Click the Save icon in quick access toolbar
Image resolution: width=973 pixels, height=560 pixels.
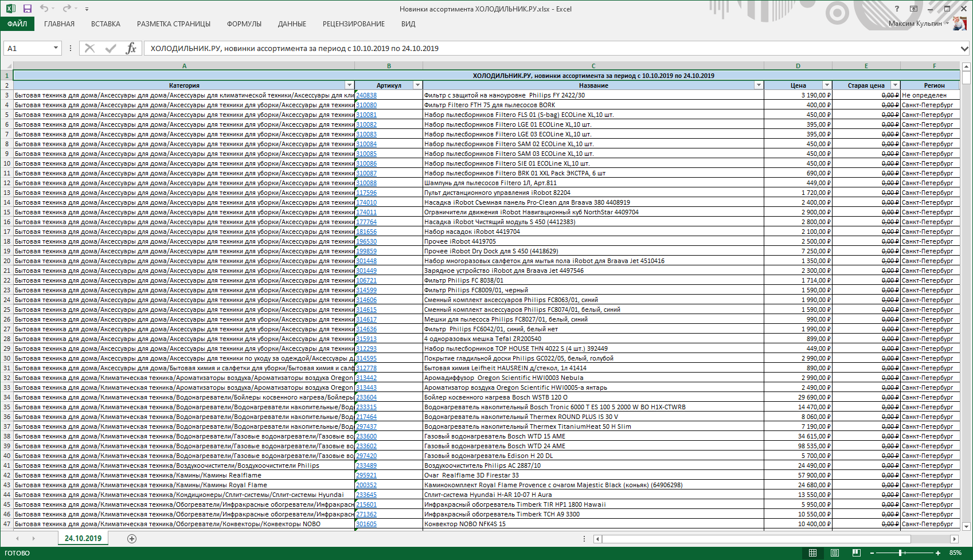(x=28, y=9)
